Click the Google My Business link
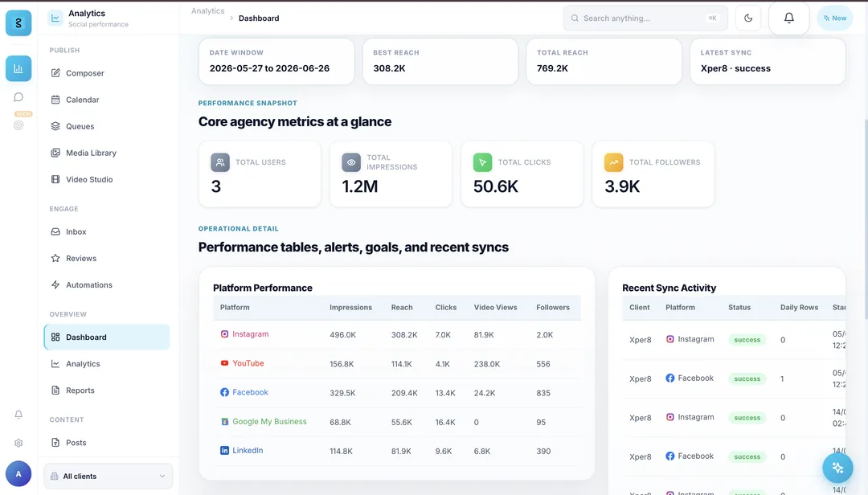Viewport: 868px width, 495px height. (264, 422)
